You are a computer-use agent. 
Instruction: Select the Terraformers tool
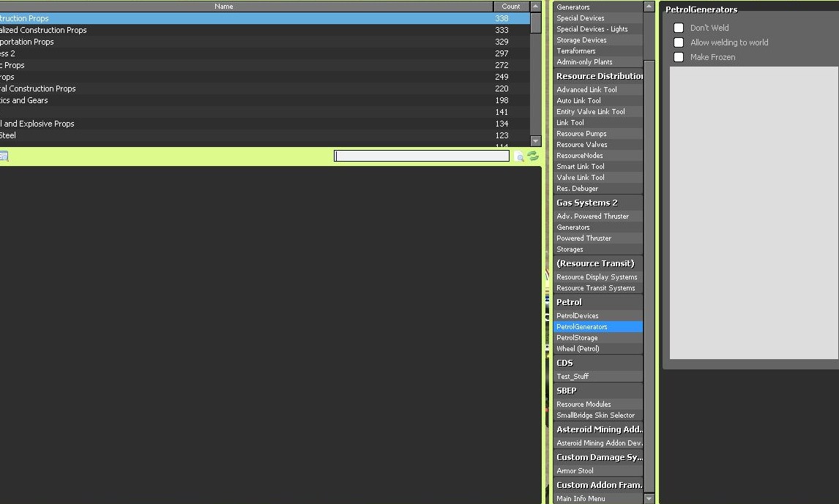pyautogui.click(x=597, y=50)
